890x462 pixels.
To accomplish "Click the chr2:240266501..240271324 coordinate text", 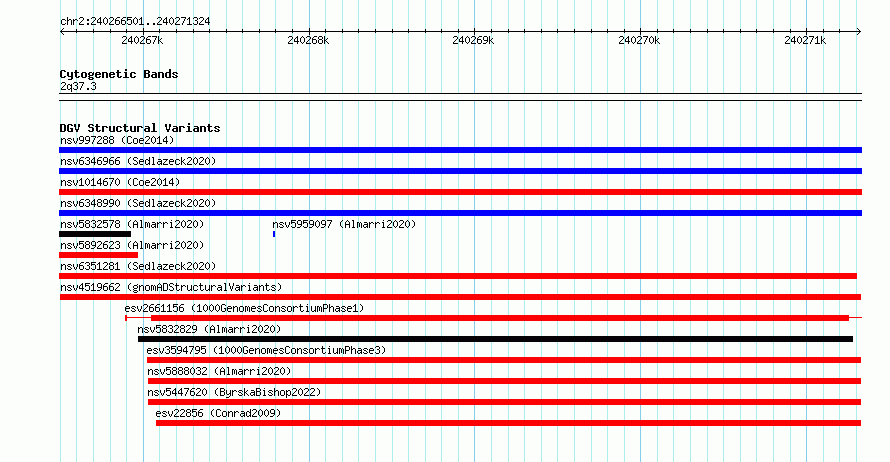I will [135, 21].
